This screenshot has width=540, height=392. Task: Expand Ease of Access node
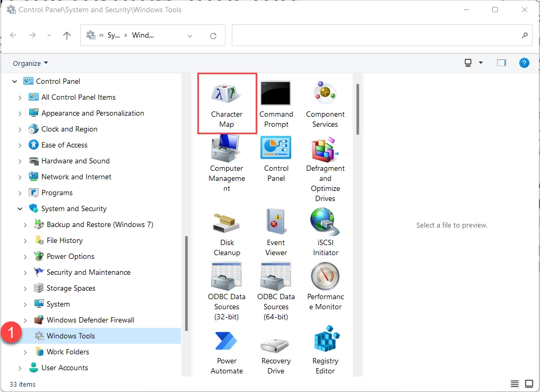[20, 145]
